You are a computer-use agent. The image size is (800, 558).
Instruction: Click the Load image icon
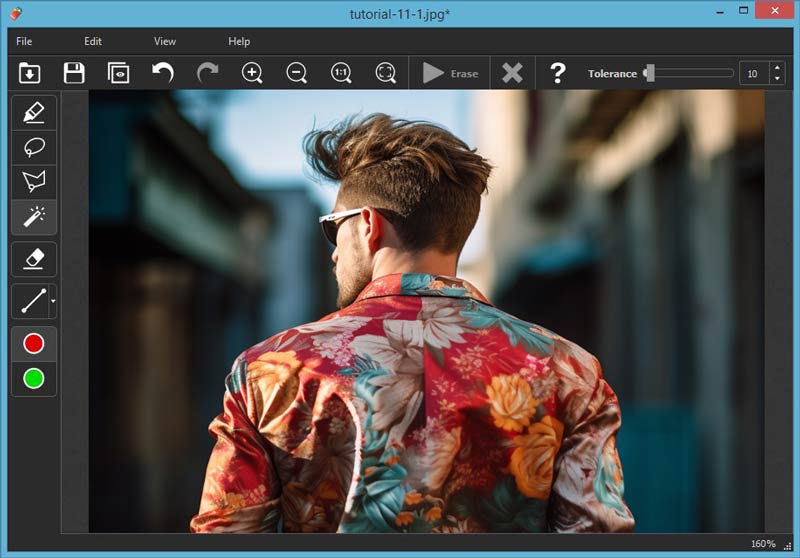pyautogui.click(x=30, y=73)
